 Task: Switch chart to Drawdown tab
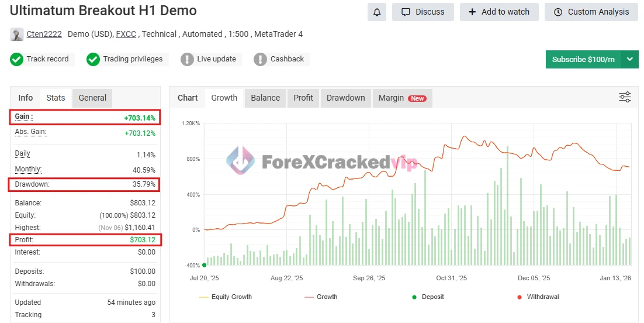click(345, 98)
